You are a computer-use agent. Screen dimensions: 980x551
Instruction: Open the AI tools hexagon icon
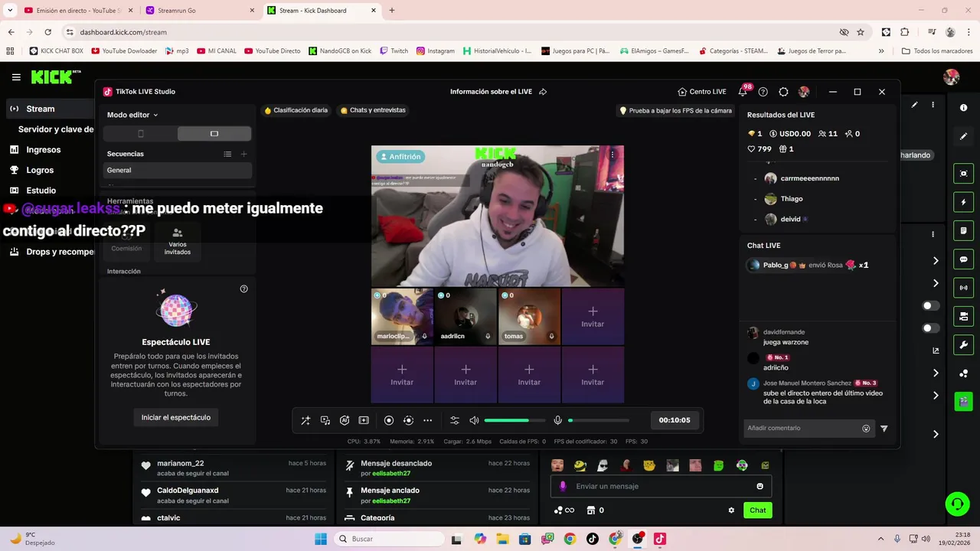point(345,420)
